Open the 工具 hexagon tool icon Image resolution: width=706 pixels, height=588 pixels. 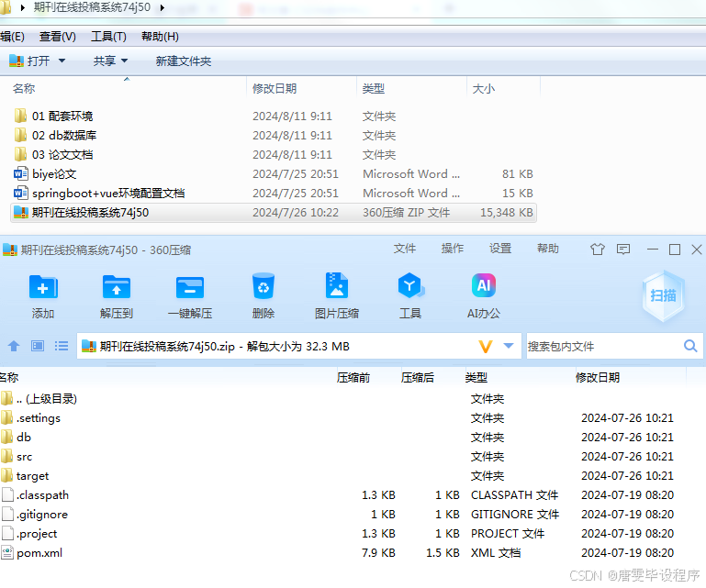410,285
